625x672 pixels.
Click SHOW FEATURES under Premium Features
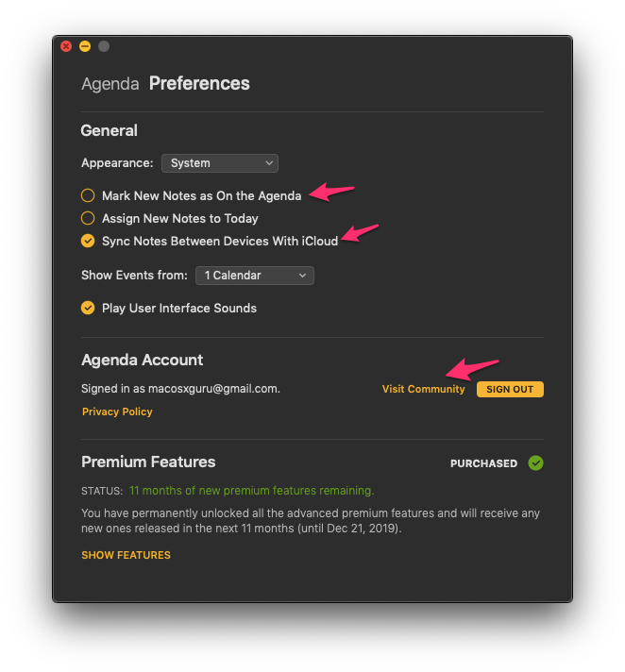126,555
